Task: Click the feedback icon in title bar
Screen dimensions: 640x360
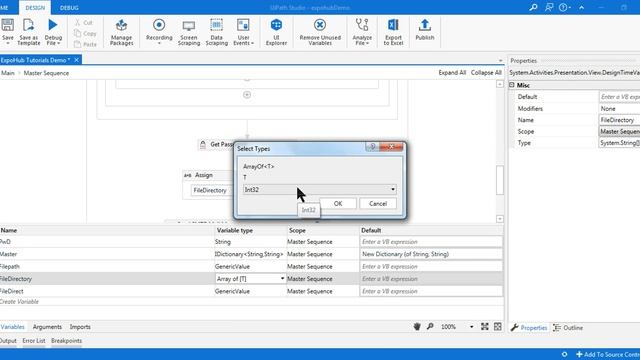Action: pos(549,7)
